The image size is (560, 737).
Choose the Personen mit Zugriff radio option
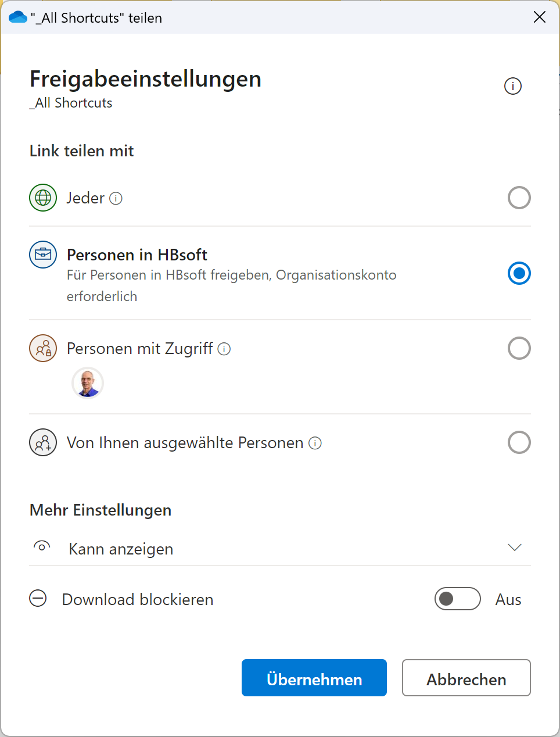pyautogui.click(x=519, y=348)
